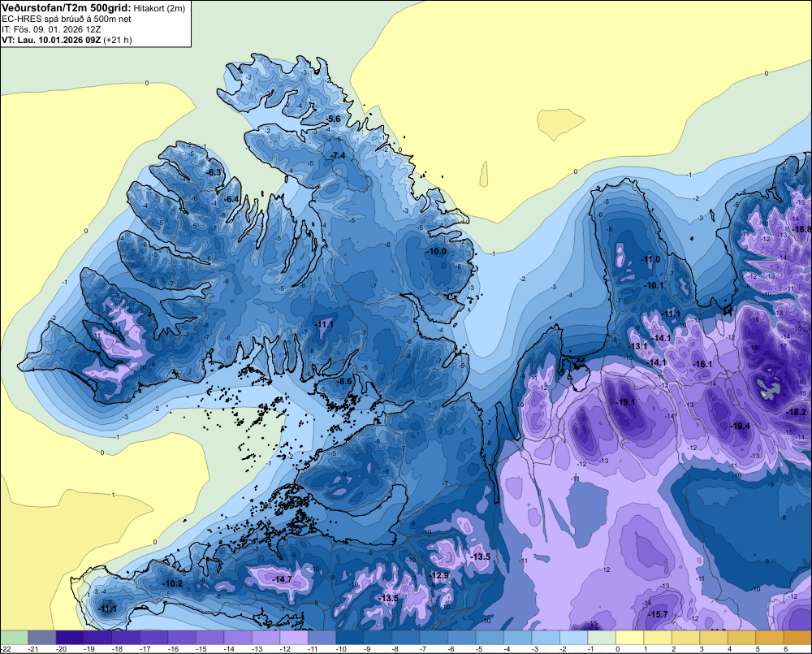Click the -12 legend scale label
This screenshot has width=812, height=654.
pos(284,649)
